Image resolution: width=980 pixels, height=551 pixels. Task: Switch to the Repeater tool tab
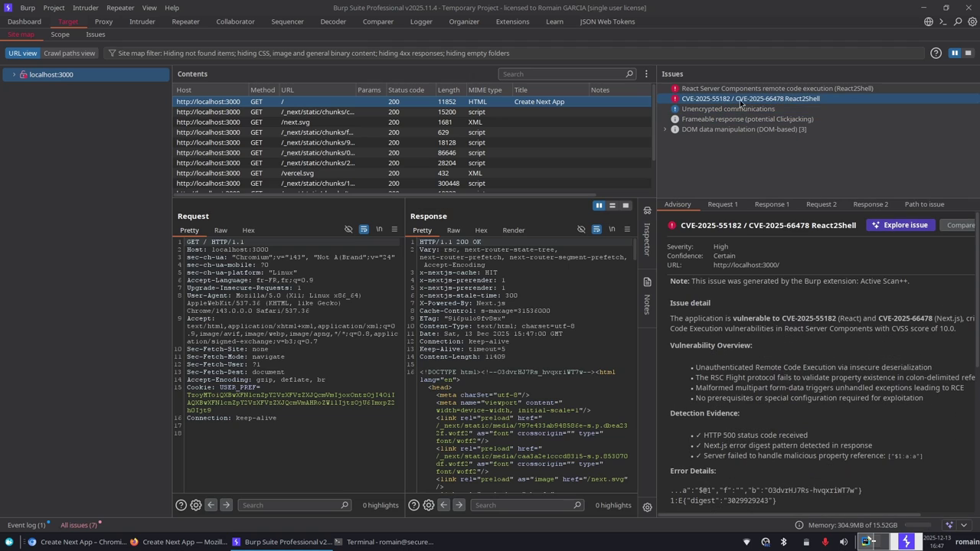[x=185, y=21]
